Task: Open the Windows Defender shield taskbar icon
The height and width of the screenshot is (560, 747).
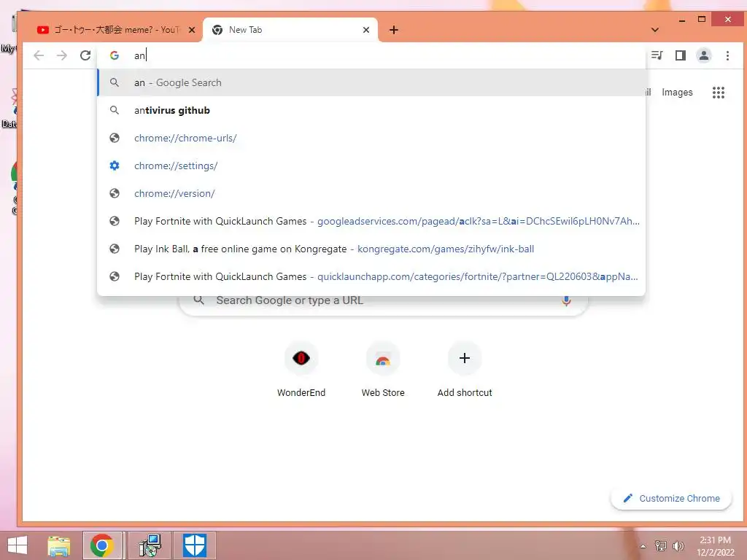Action: pyautogui.click(x=195, y=545)
